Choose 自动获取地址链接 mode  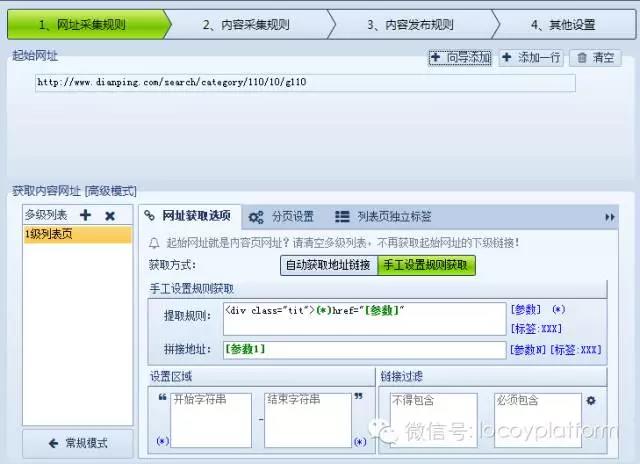point(329,265)
